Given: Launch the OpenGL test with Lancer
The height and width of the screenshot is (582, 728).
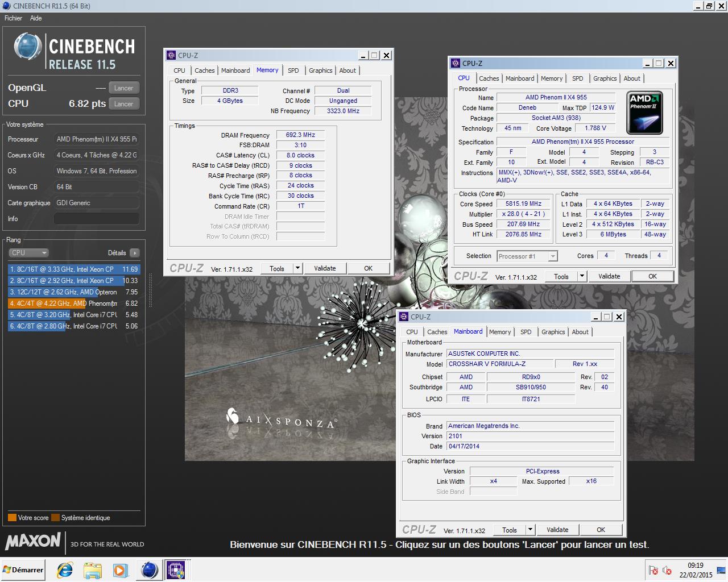Looking at the screenshot, I should coord(123,88).
